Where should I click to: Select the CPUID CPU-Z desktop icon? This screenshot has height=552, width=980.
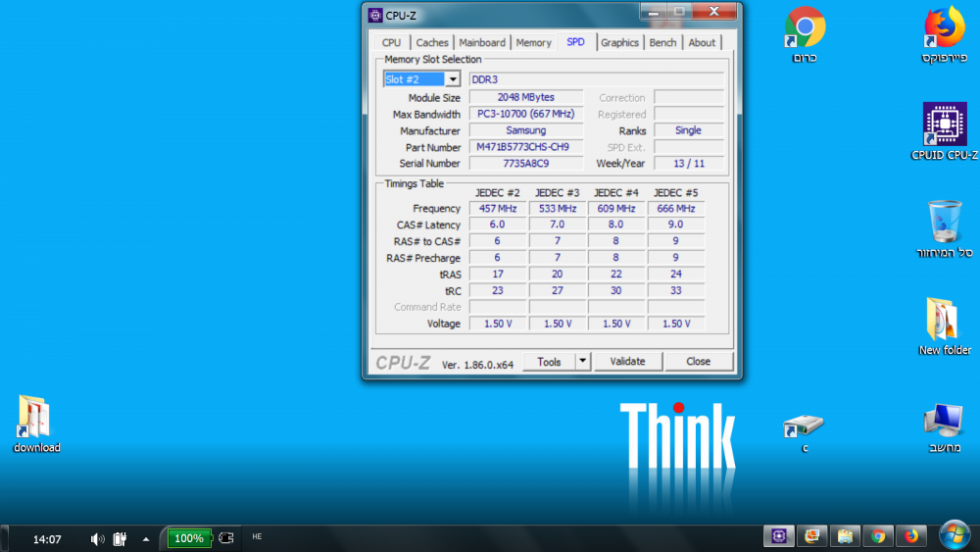(x=945, y=131)
